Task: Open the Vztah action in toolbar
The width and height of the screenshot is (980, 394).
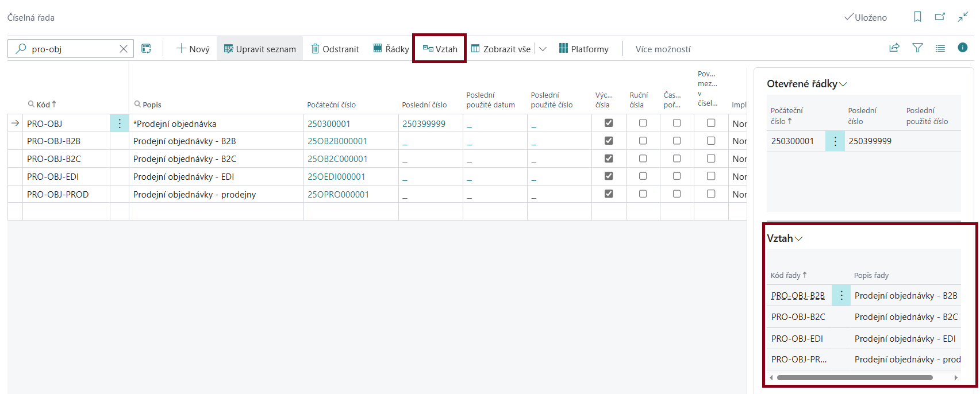Action: (440, 49)
